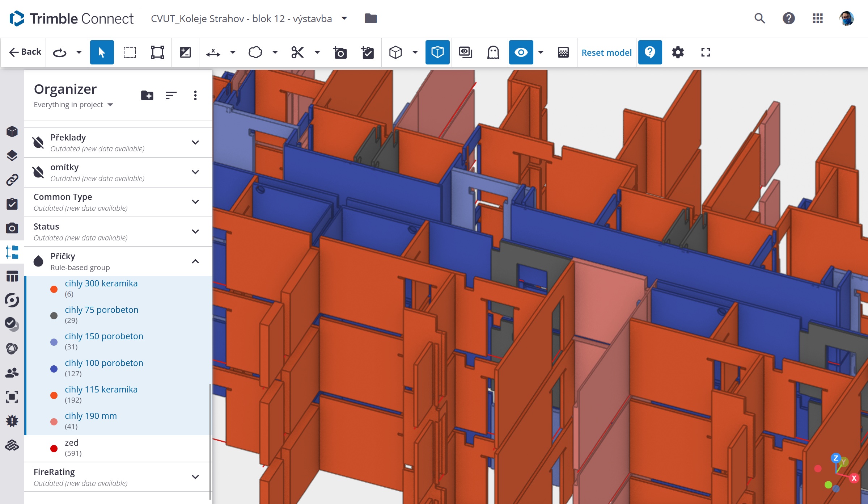This screenshot has height=504, width=868.
Task: Select the Clip plane scissors tool
Action: (297, 52)
